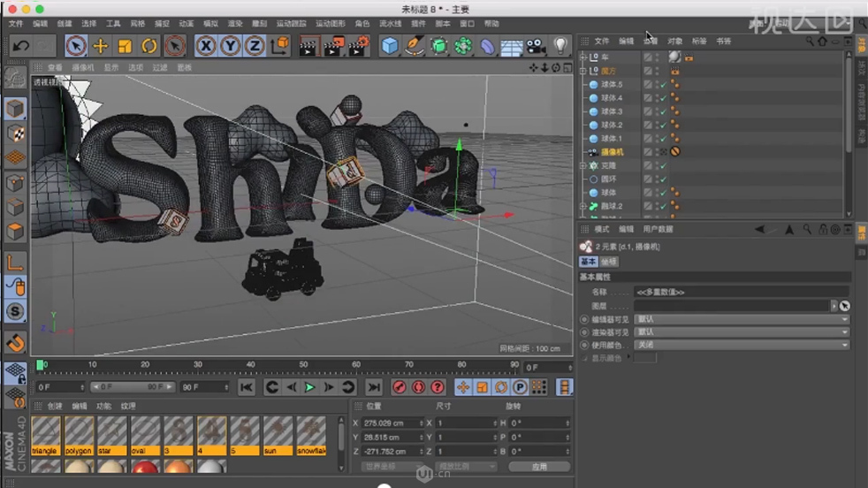Click the Undo arrow icon
This screenshot has width=868, height=488.
(21, 45)
